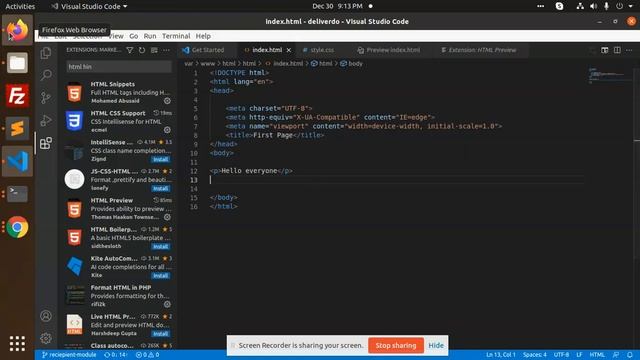640x360 pixels.
Task: Change end of line sequence LF
Action: [579, 355]
